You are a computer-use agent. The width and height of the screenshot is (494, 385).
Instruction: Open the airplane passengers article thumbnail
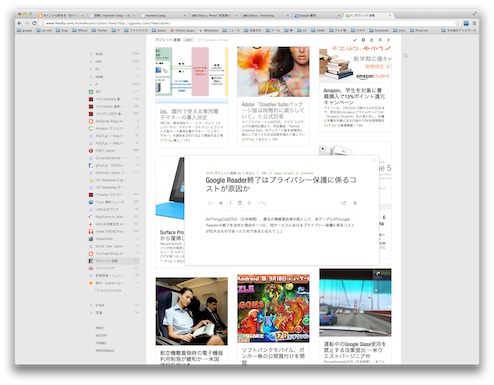coord(192,311)
